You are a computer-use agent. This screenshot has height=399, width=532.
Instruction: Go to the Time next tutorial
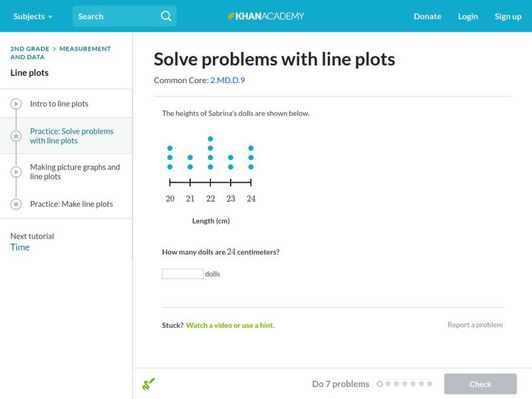click(20, 247)
